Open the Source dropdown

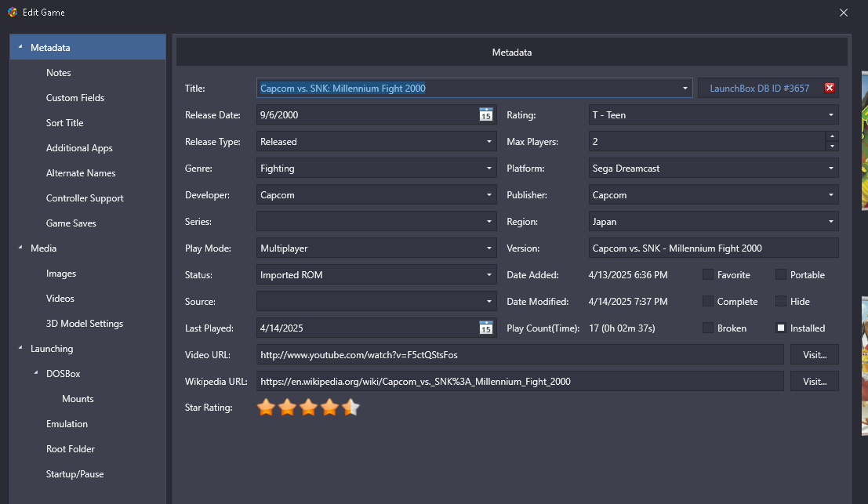(x=376, y=301)
